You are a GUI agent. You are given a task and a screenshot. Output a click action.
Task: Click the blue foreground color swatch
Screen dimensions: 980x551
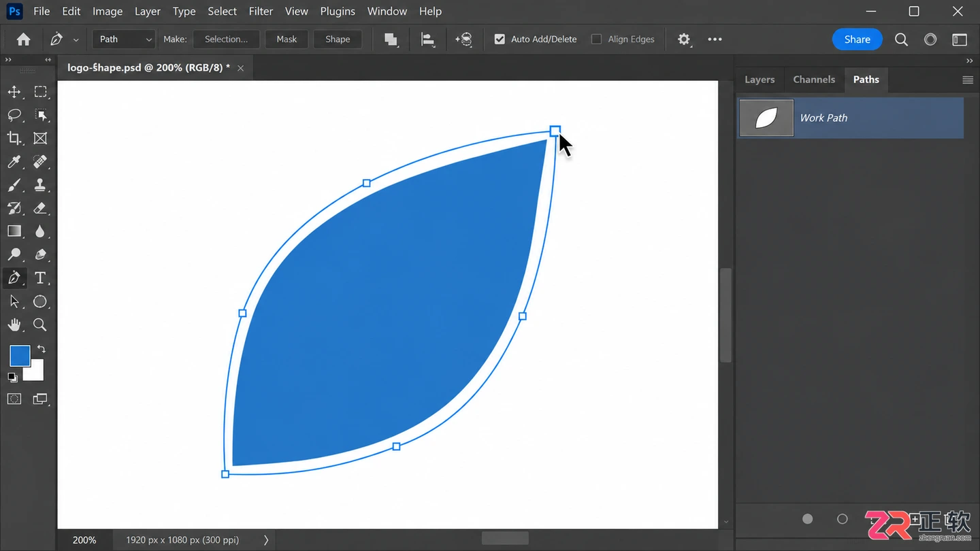pyautogui.click(x=20, y=356)
